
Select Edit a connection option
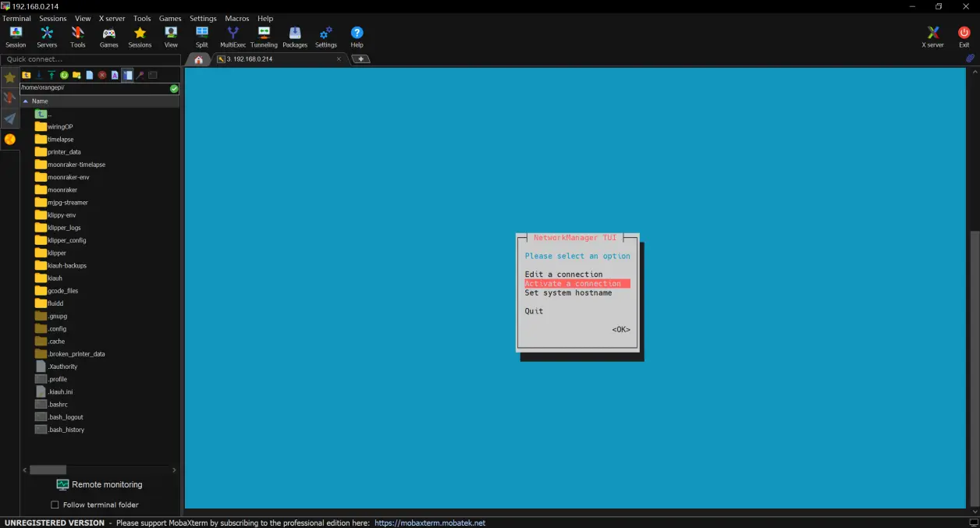tap(563, 275)
